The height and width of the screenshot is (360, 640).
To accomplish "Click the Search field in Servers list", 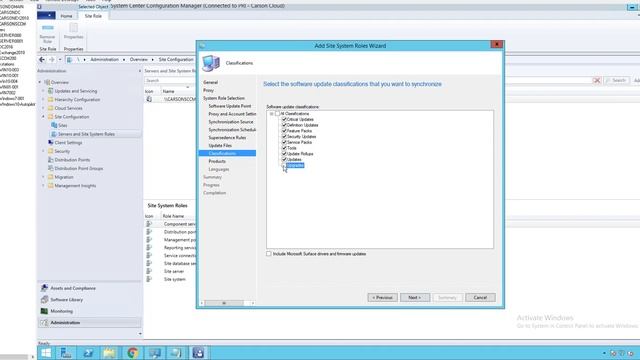I will tap(170, 80).
